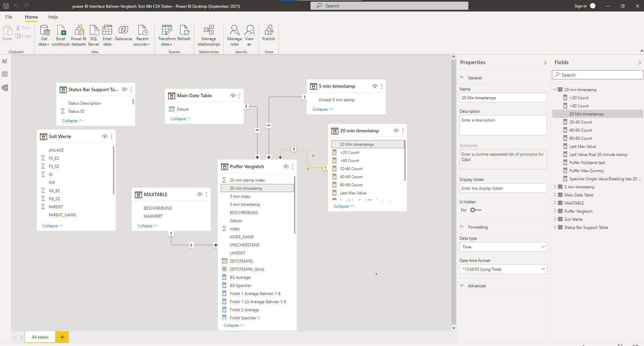Select the All tables layout tab
Image resolution: width=644 pixels, height=346 pixels.
point(40,337)
